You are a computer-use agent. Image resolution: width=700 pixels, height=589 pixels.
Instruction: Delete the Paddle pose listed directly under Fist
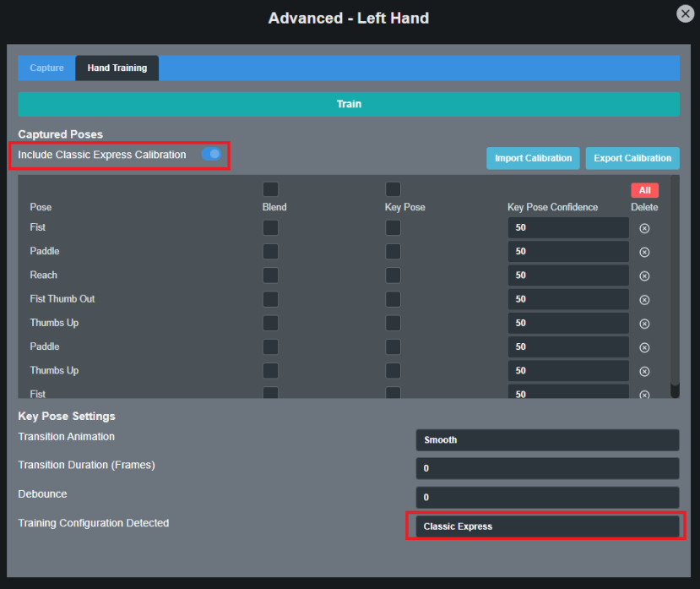644,252
